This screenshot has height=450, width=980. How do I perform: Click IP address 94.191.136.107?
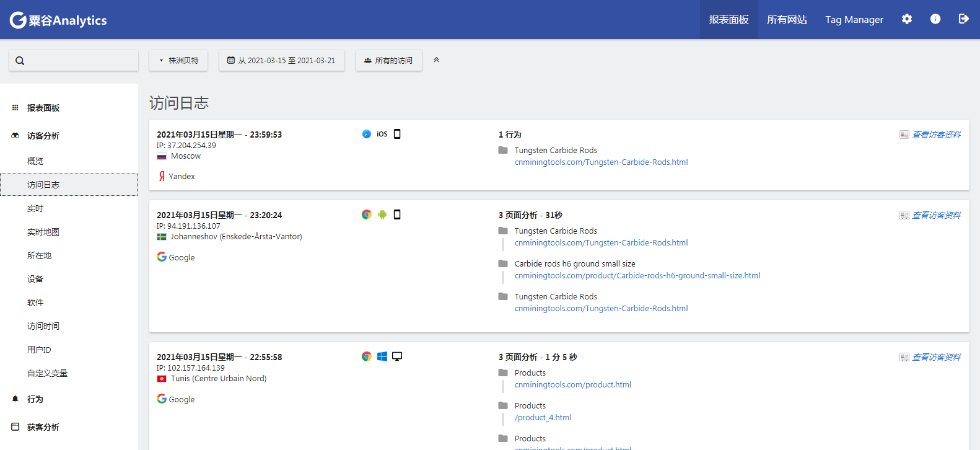[188, 226]
